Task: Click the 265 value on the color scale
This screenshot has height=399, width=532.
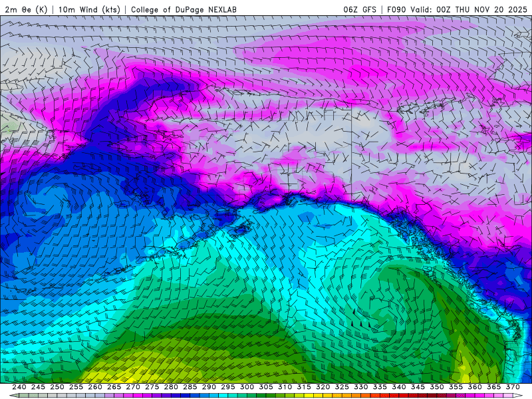Action: 114,387
